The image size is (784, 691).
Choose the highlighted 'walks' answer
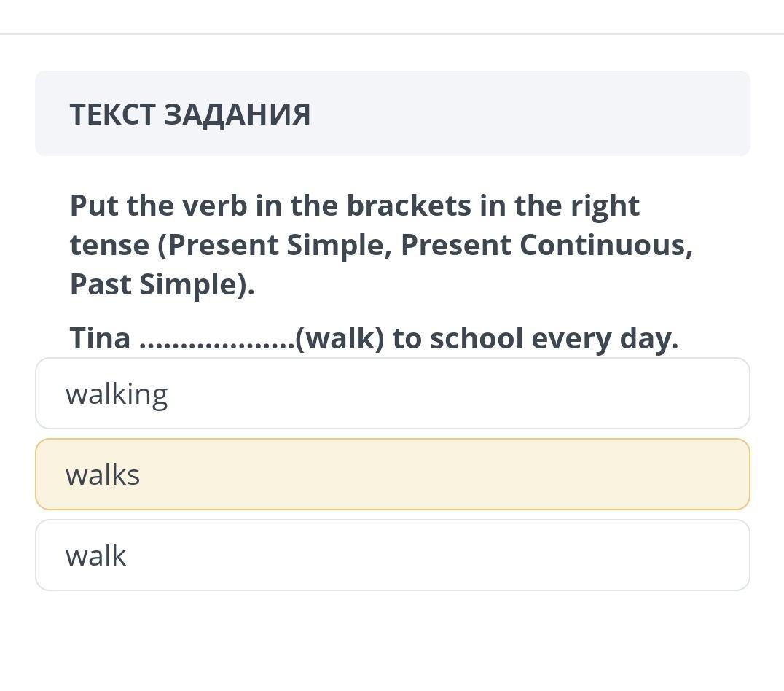[392, 475]
